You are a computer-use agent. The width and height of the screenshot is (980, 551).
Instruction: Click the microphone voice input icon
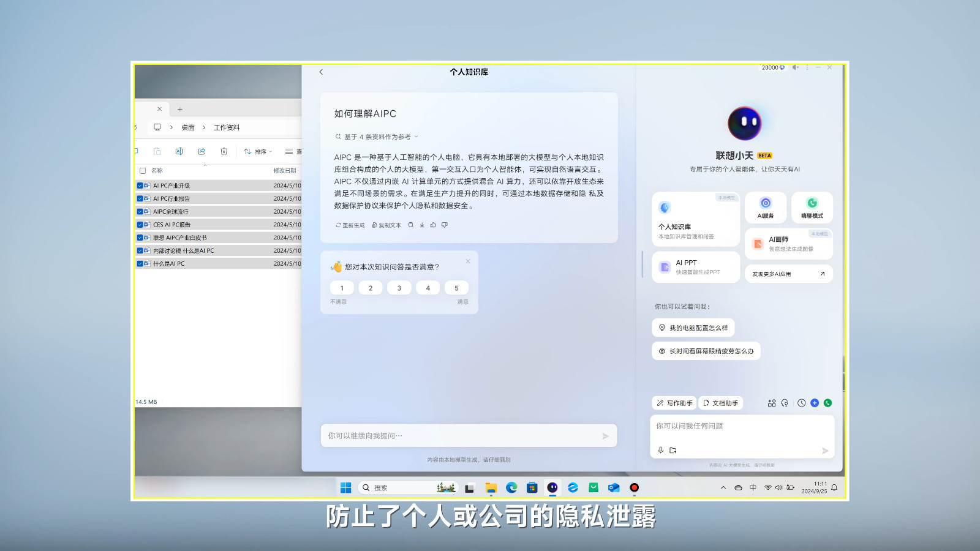(660, 450)
